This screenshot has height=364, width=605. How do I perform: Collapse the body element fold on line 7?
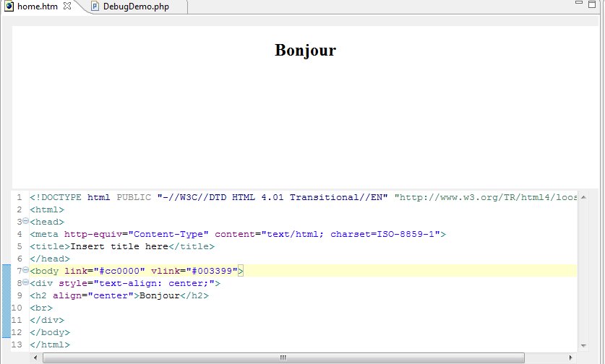pyautogui.click(x=25, y=270)
